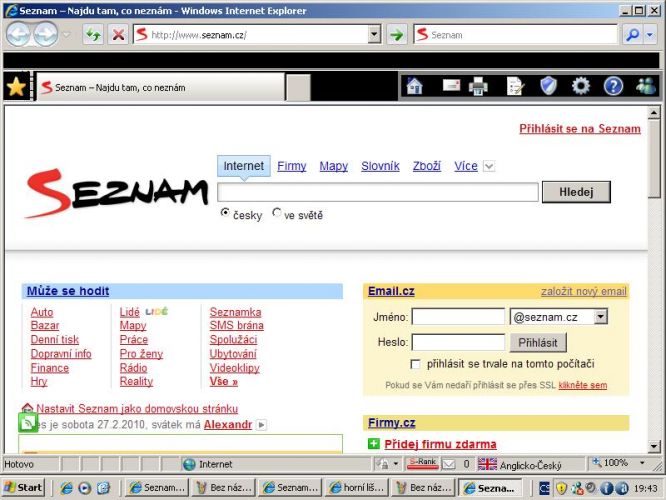Click the Print icon in toolbar
The image size is (666, 500).
click(x=478, y=86)
